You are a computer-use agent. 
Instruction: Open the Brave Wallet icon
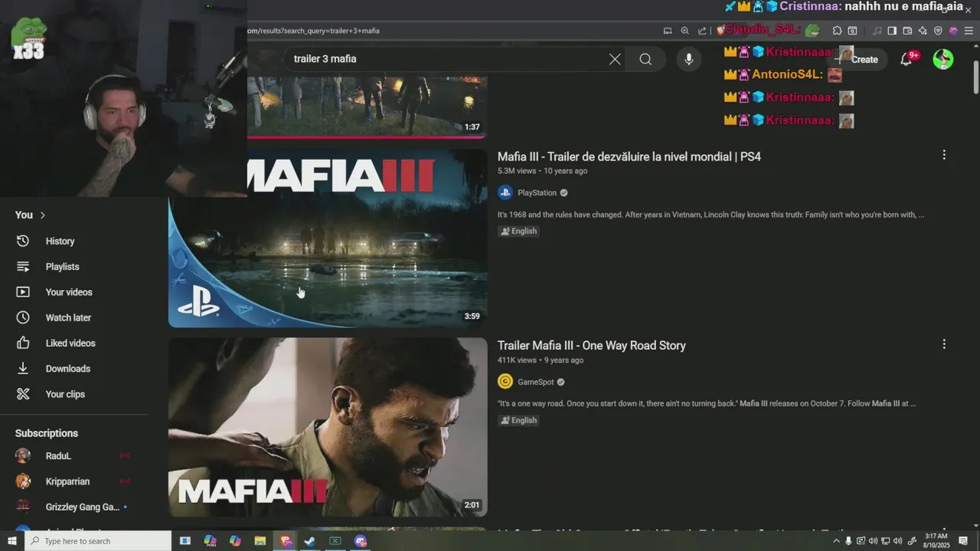[x=907, y=31]
